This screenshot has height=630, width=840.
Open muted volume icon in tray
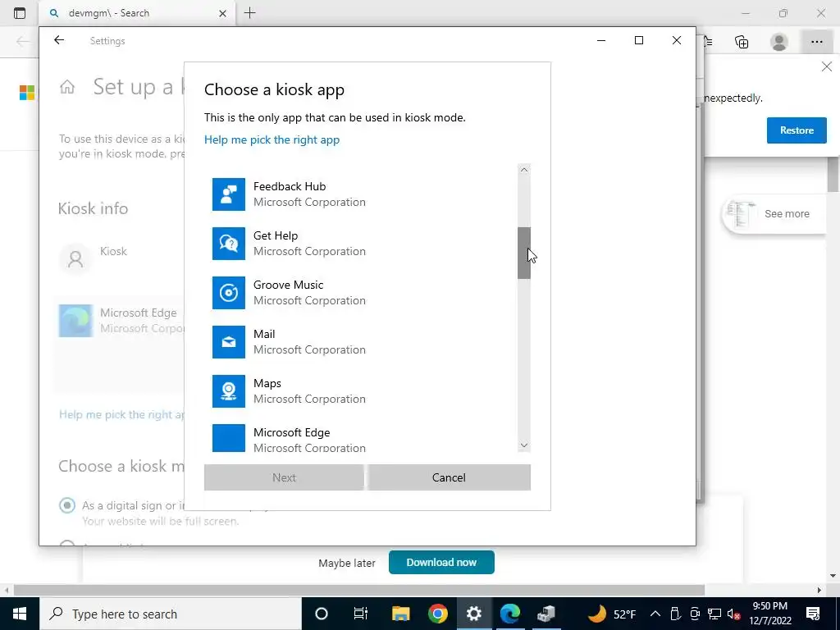click(734, 614)
